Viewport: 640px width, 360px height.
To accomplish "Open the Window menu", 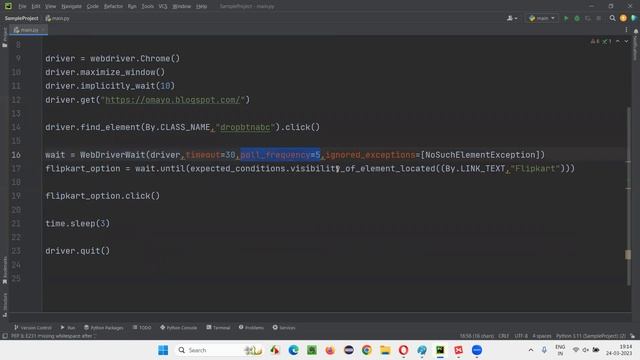I will point(182,6).
